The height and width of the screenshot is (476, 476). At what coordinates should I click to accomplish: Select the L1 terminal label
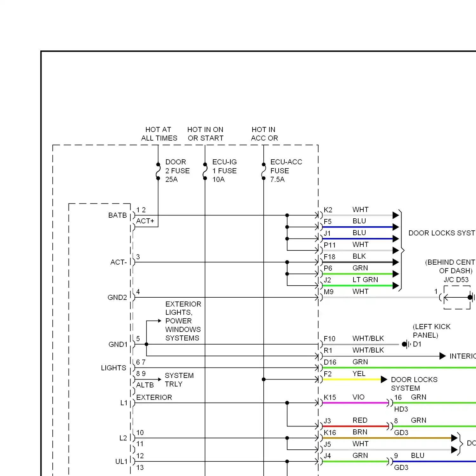click(x=123, y=403)
